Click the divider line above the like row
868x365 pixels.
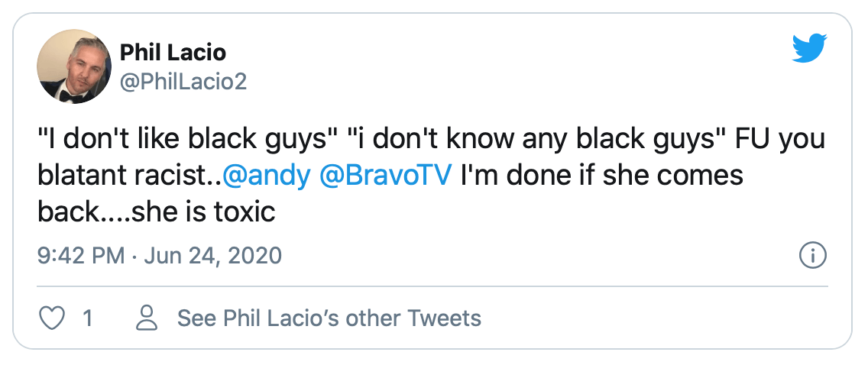pyautogui.click(x=432, y=287)
